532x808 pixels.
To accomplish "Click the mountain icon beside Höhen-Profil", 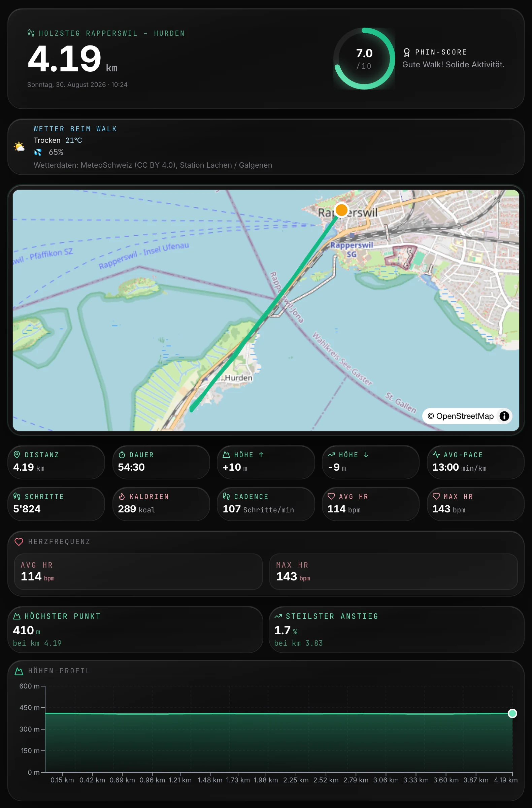I will click(x=19, y=671).
